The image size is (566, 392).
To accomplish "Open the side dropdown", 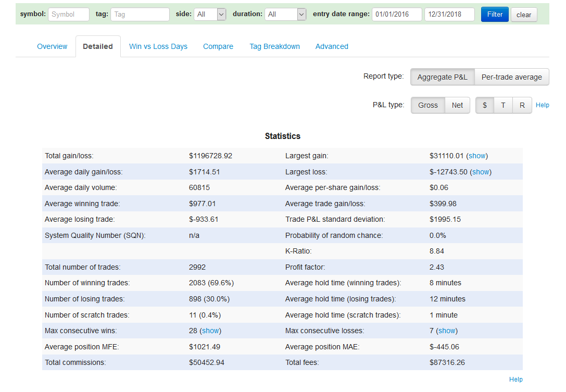I will tap(210, 15).
